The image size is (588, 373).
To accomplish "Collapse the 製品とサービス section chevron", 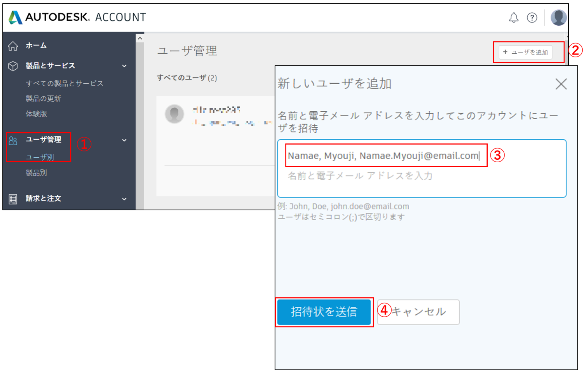I will (x=124, y=66).
